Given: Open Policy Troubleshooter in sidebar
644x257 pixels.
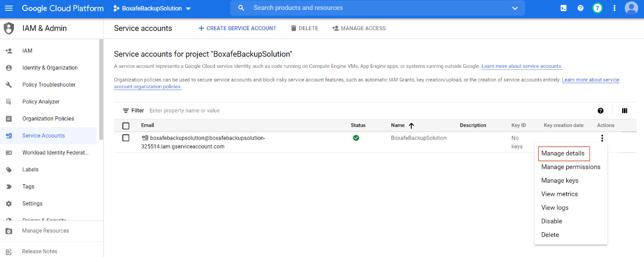Looking at the screenshot, I should click(x=49, y=85).
